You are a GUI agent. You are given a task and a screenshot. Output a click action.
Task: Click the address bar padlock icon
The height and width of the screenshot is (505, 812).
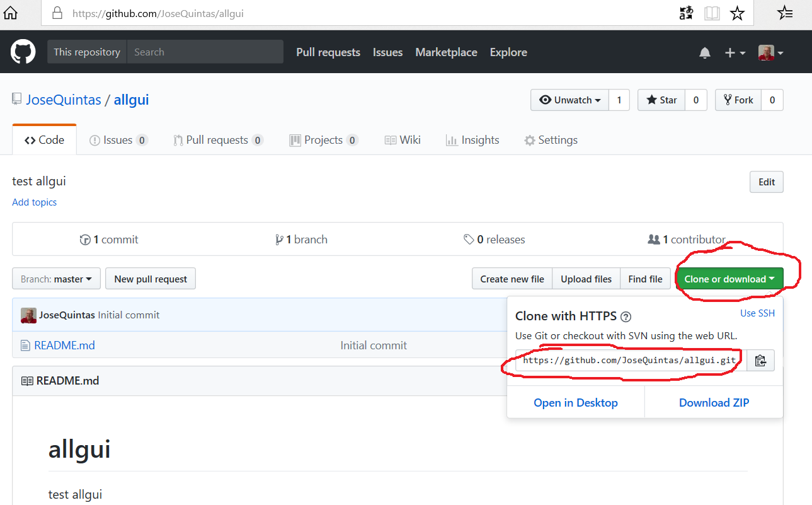[x=57, y=13]
